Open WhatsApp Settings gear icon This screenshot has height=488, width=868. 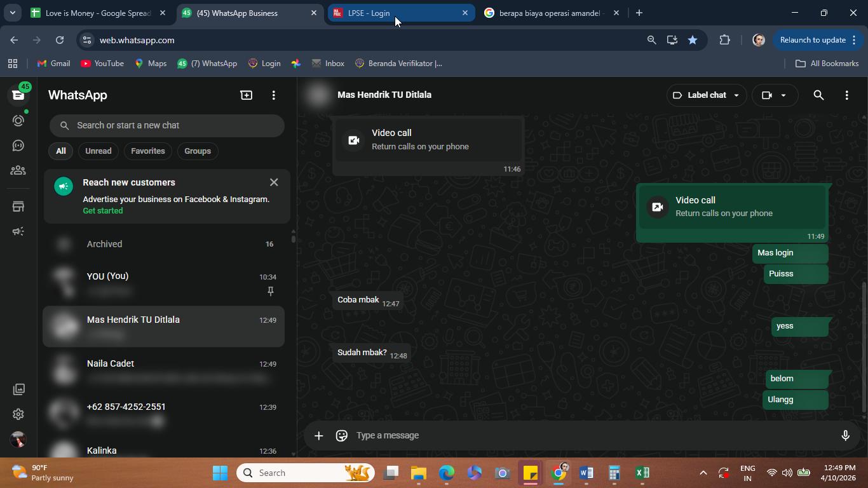coord(18,414)
